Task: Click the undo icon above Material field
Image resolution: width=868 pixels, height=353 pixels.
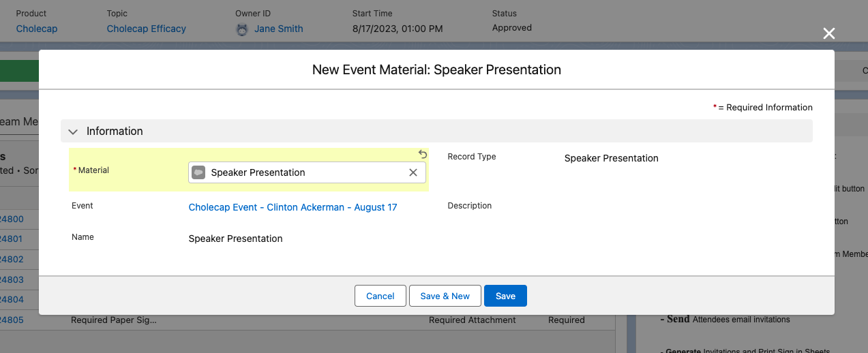Action: 423,155
